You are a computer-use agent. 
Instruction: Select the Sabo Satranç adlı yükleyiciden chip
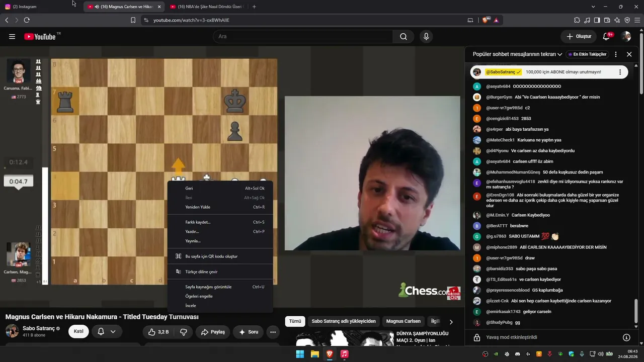pyautogui.click(x=344, y=321)
